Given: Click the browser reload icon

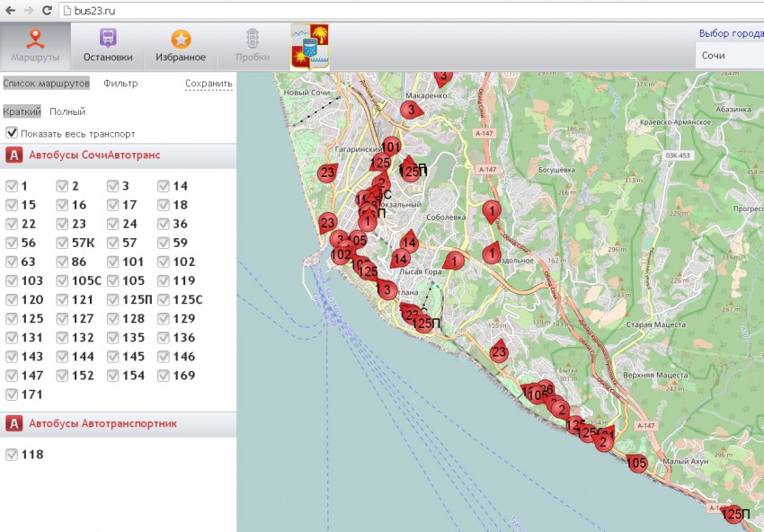Looking at the screenshot, I should (x=47, y=10).
